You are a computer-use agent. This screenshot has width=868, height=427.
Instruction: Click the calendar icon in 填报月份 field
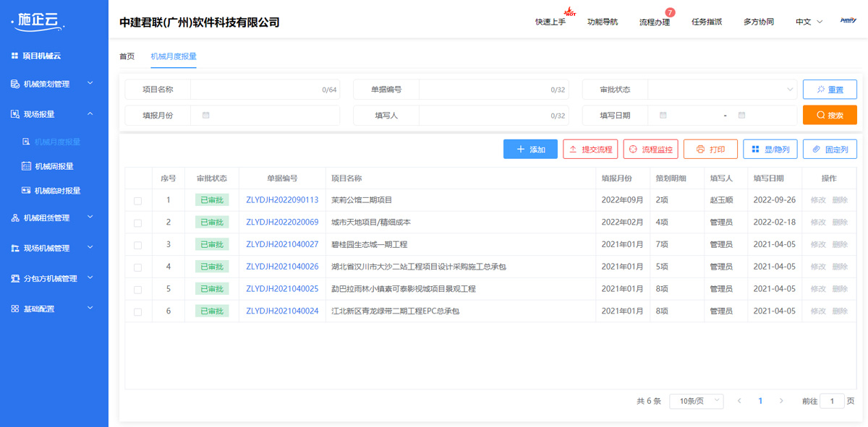(x=206, y=115)
